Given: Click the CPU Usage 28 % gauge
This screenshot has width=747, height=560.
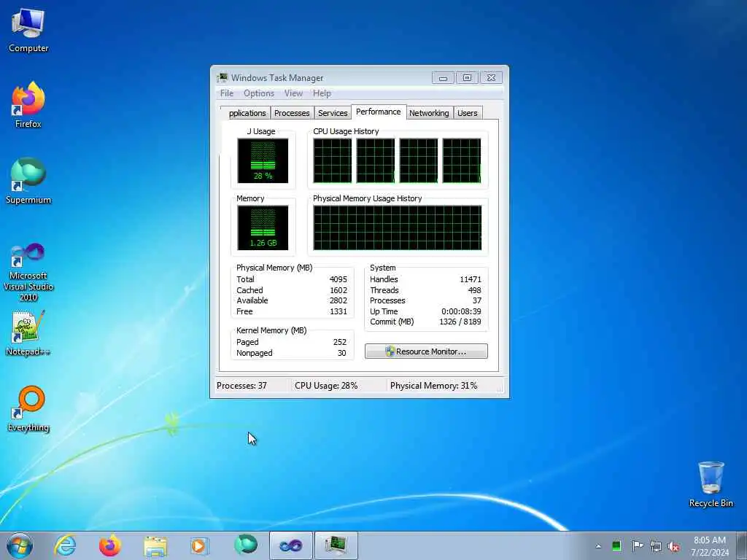Looking at the screenshot, I should pos(263,161).
